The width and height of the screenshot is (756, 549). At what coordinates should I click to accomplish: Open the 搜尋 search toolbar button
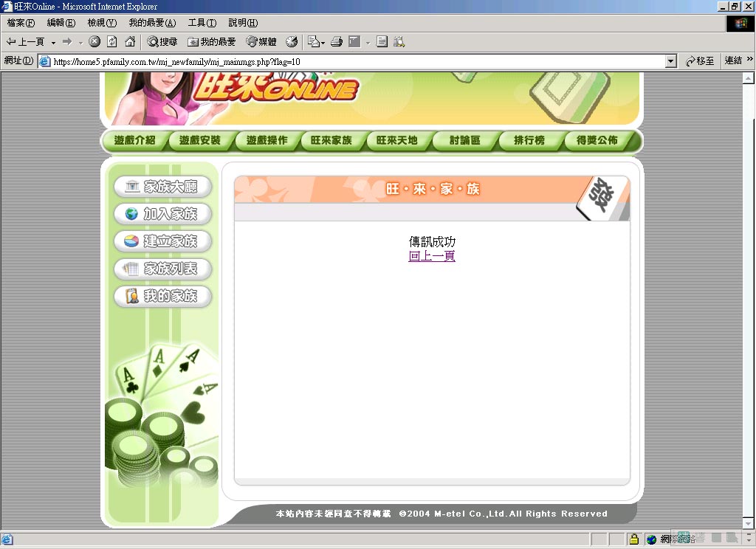tap(162, 42)
